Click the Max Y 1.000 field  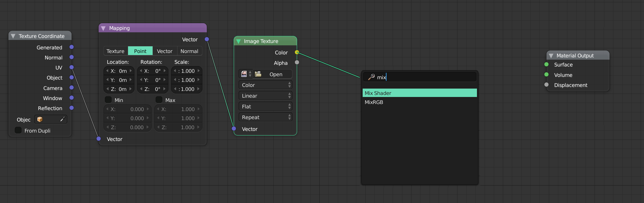178,118
